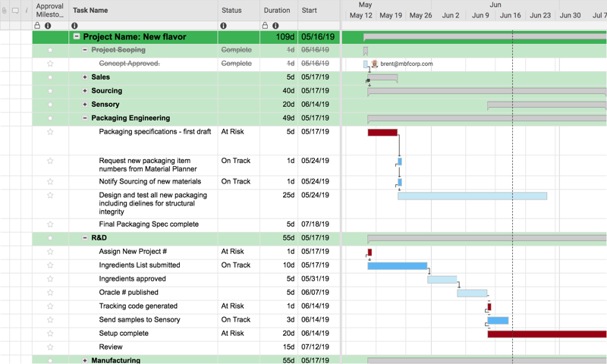Viewport: 607px width, 364px height.
Task: Click the Start column header
Action: tap(310, 11)
